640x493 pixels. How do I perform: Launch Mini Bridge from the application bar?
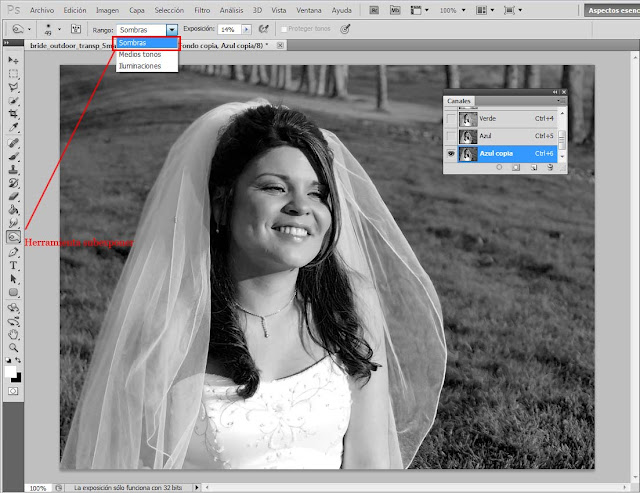(395, 10)
